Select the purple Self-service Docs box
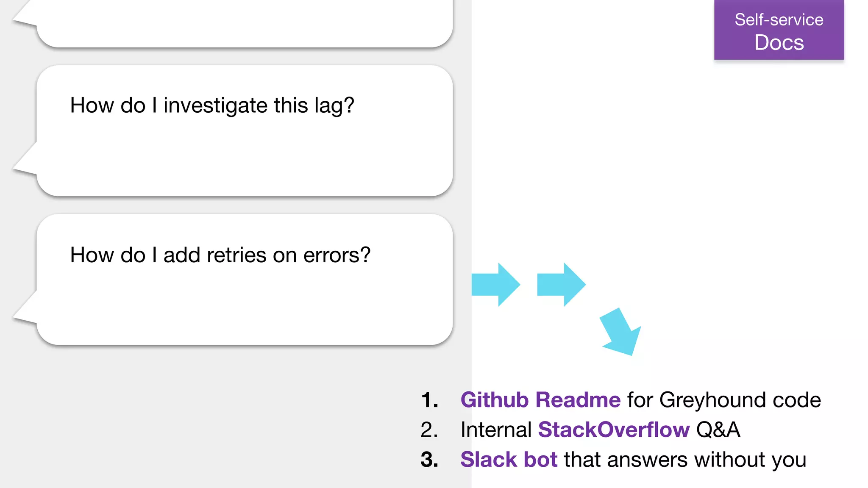 click(779, 30)
